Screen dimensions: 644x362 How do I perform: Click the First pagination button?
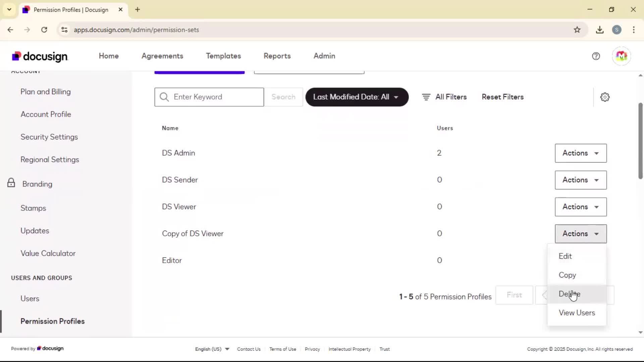point(514,295)
